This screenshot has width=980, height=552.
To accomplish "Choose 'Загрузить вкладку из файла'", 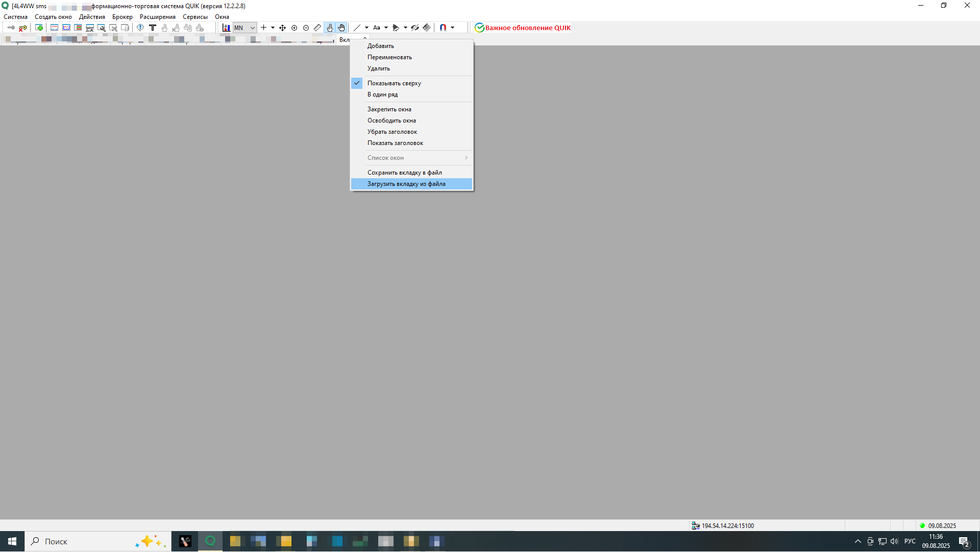I will click(406, 184).
